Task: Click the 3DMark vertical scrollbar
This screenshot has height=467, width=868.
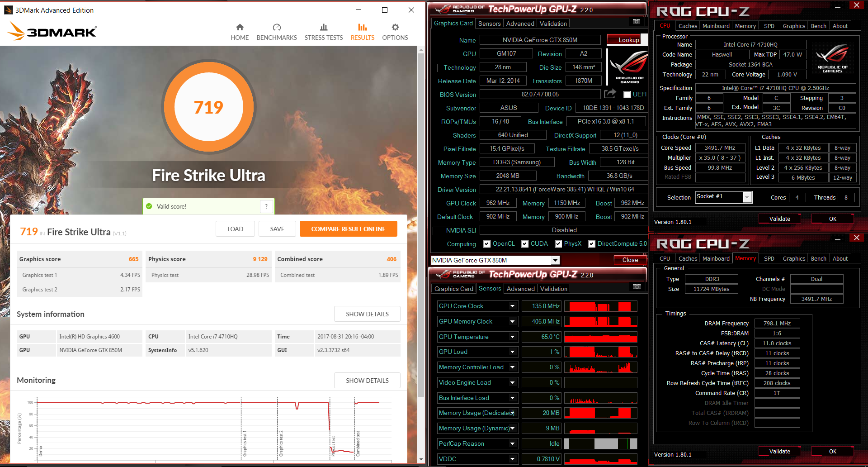Action: pyautogui.click(x=421, y=226)
